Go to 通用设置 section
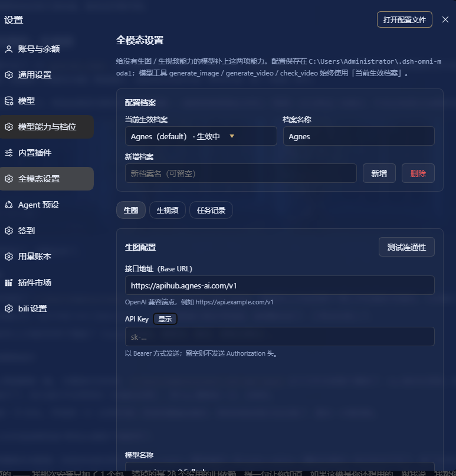 [47, 75]
